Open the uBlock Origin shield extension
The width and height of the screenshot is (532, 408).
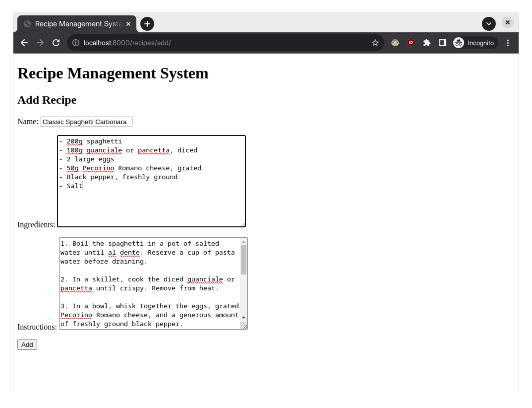click(x=411, y=43)
